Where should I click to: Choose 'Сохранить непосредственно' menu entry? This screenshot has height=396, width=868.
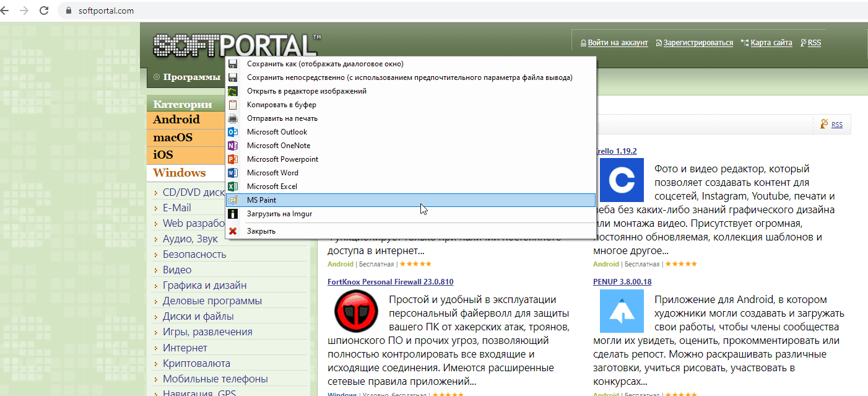coord(410,77)
